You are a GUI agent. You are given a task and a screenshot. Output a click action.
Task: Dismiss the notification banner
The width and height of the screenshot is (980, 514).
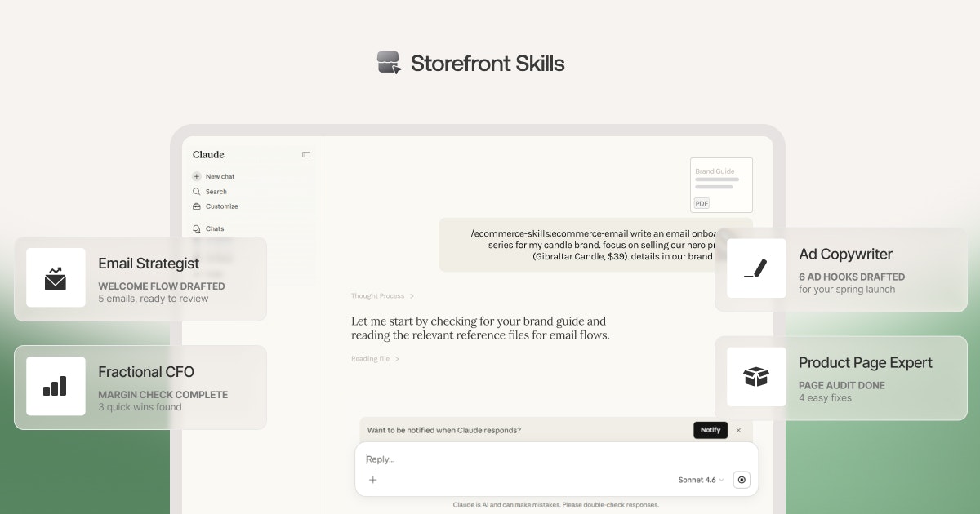(739, 430)
